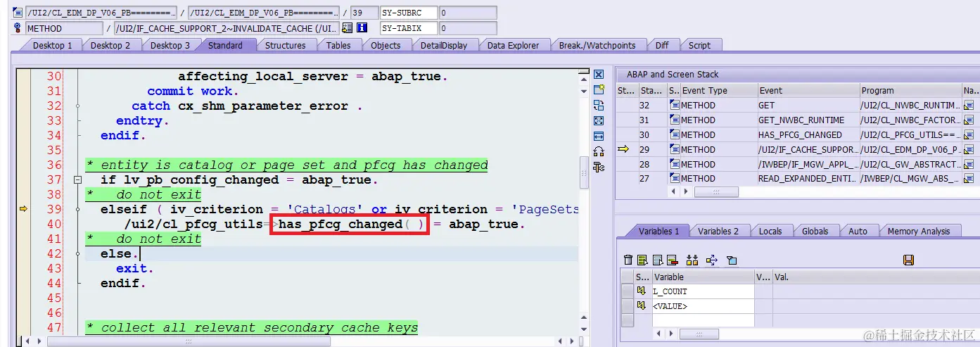Click the headphones services icon
Image resolution: width=980 pixels, height=347 pixels.
(599, 151)
